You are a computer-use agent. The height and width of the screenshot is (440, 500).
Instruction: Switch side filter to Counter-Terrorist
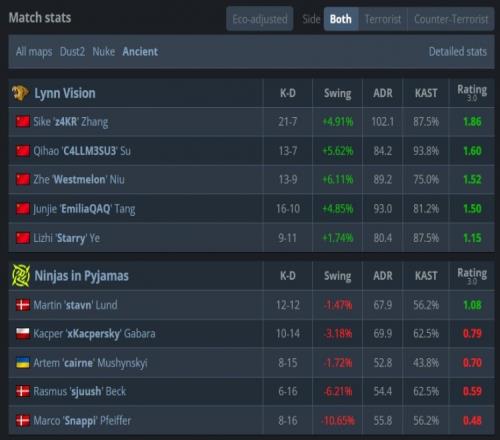tap(451, 19)
